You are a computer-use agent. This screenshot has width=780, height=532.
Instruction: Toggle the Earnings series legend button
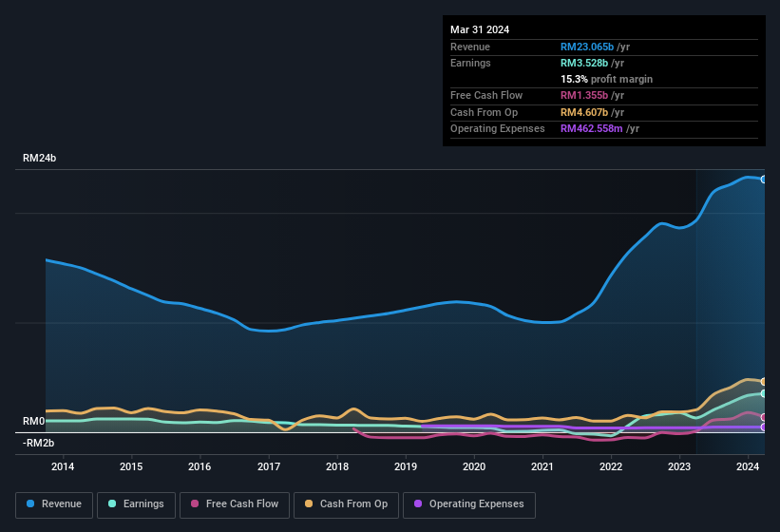pyautogui.click(x=136, y=504)
